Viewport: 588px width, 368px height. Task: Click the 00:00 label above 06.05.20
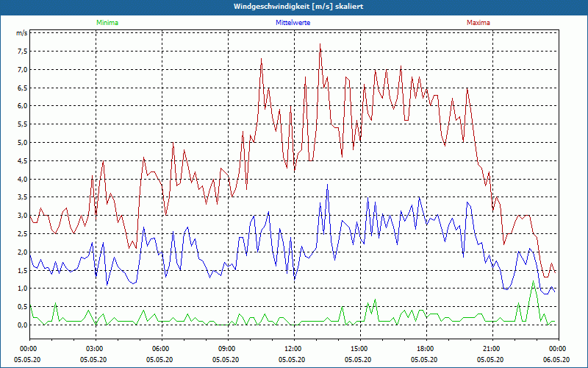(559, 349)
